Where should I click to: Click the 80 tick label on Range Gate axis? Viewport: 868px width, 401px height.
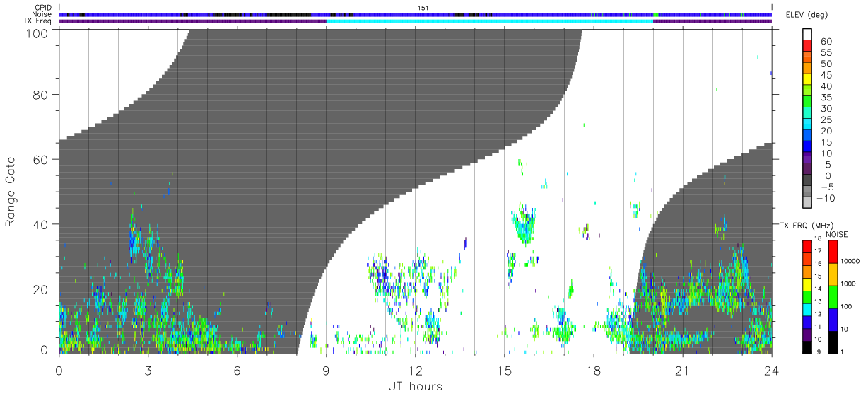point(42,95)
